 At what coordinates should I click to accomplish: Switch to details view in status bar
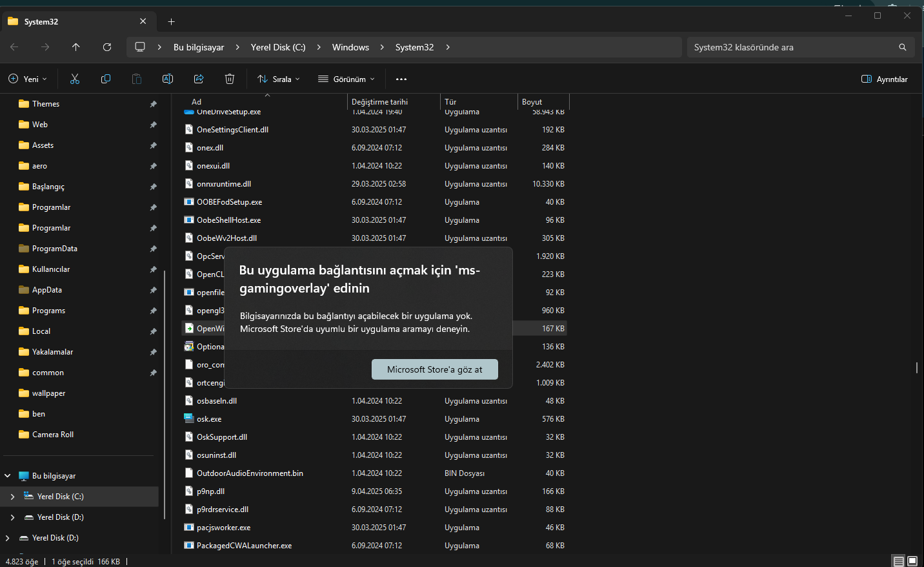pyautogui.click(x=899, y=561)
